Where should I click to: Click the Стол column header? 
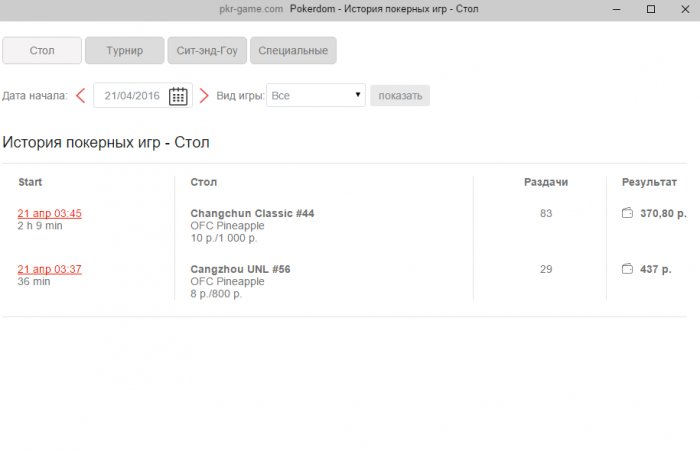pyautogui.click(x=204, y=182)
